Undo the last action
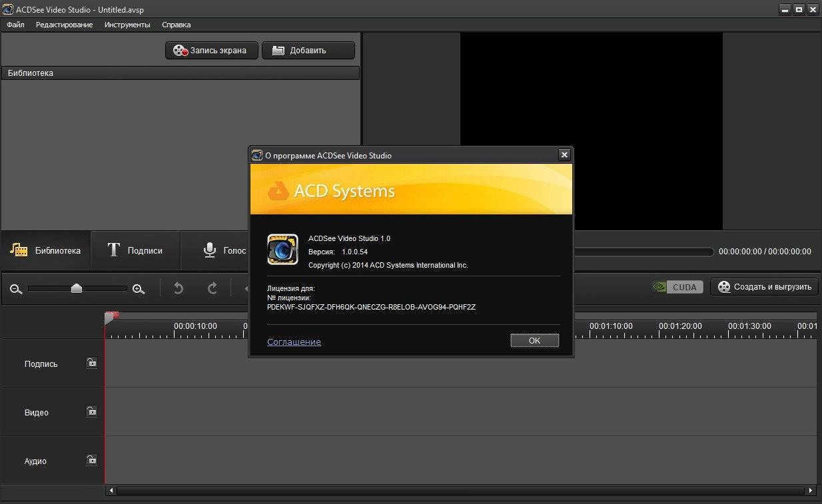 pos(178,288)
